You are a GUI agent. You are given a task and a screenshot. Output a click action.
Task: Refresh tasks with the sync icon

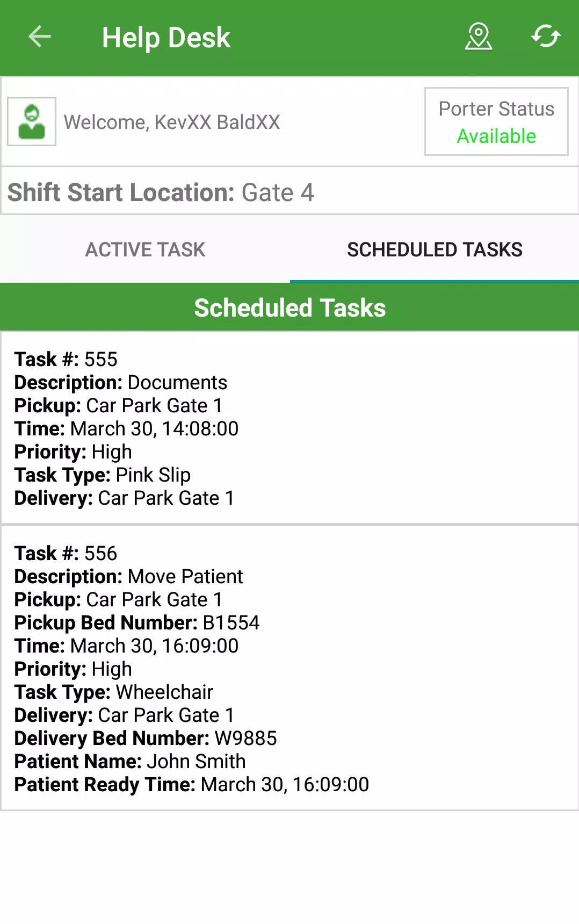(546, 37)
